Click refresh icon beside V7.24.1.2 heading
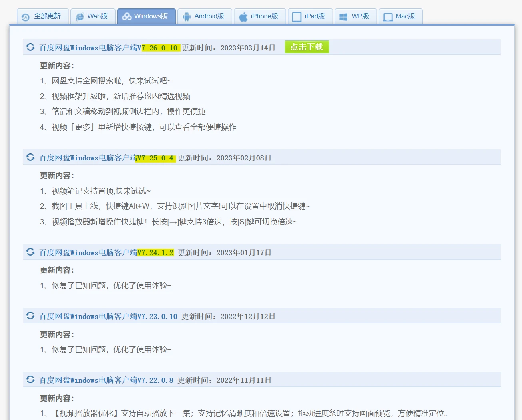 pos(30,252)
